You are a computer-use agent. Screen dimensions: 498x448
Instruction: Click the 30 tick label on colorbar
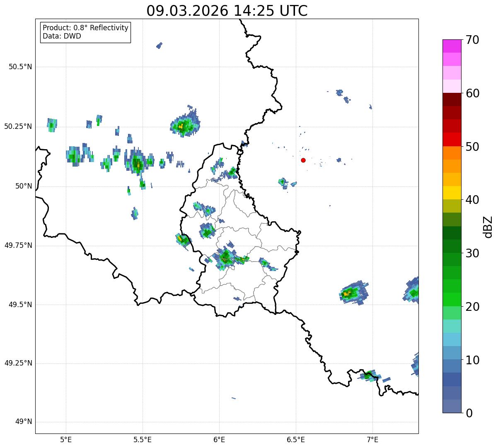coord(472,253)
